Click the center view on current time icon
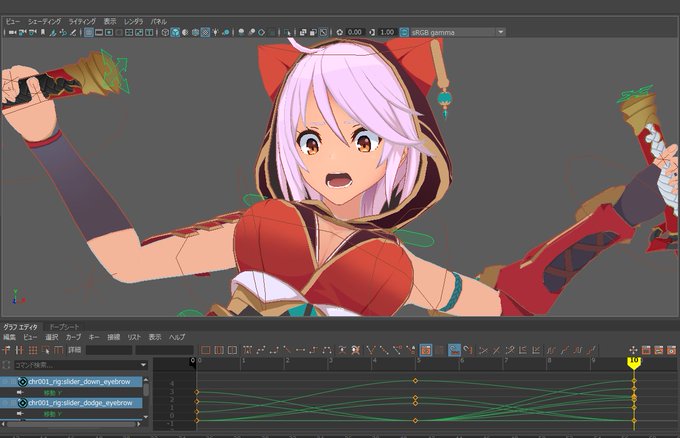Viewport: 680px width, 438px height. pos(232,350)
